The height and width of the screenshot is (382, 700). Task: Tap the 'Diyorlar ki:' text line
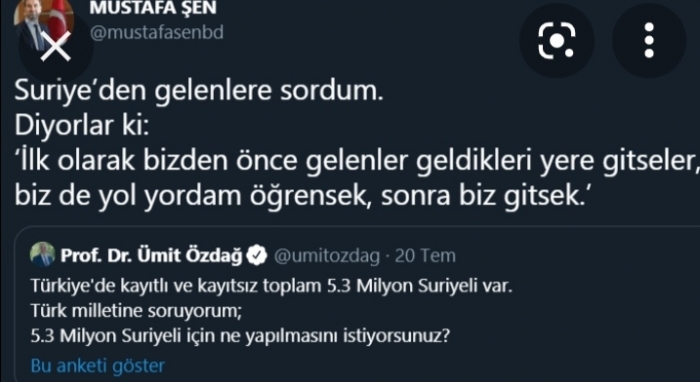pos(81,126)
